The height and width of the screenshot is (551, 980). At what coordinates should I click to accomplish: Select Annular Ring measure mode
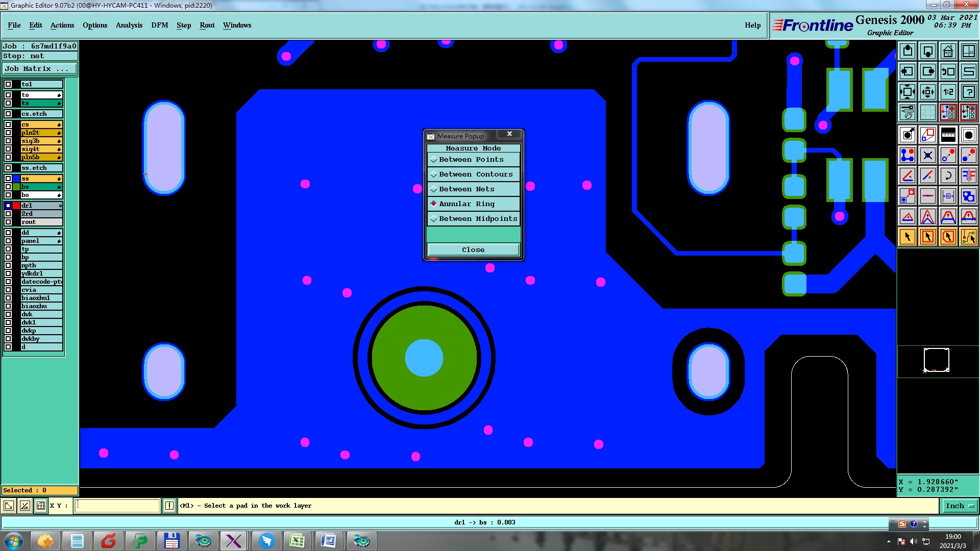(x=474, y=204)
